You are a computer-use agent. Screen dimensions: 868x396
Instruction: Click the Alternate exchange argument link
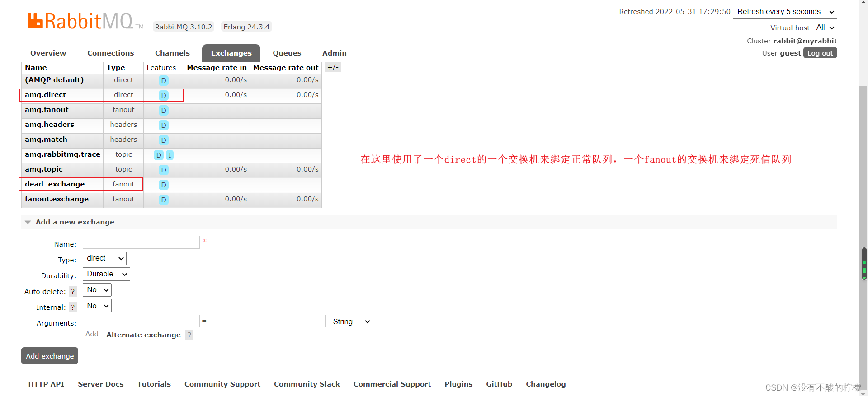(x=143, y=335)
